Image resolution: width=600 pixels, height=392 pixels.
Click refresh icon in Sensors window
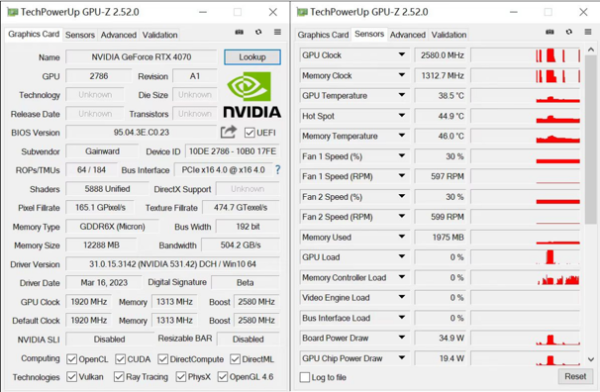point(569,32)
